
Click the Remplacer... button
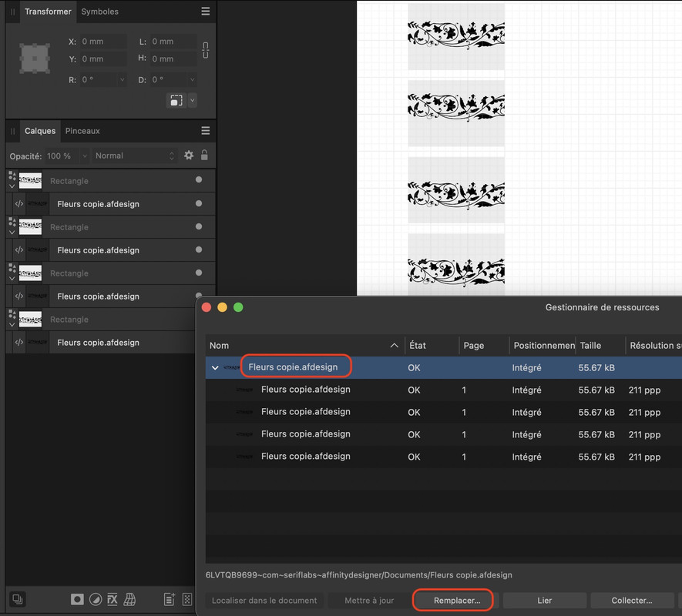[x=457, y=601]
